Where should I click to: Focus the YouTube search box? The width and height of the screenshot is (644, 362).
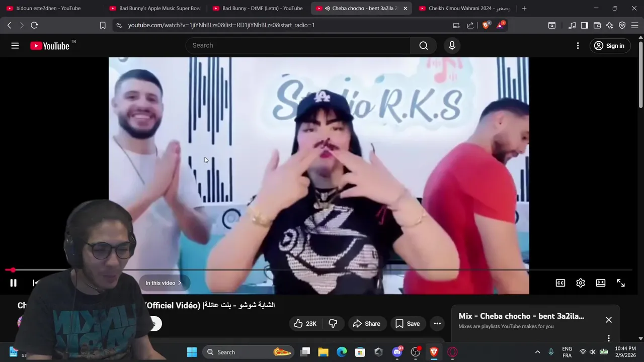tap(298, 45)
